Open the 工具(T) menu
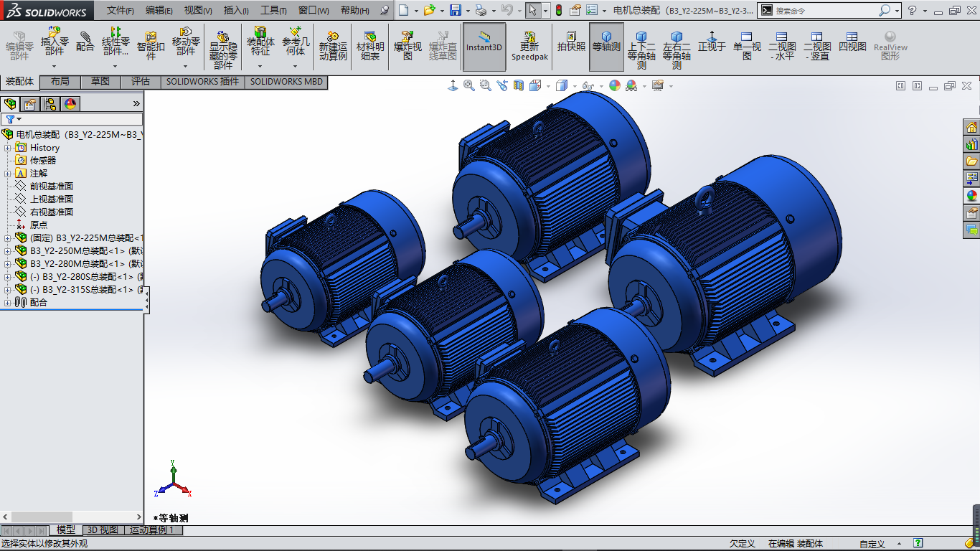The height and width of the screenshot is (551, 980). coord(273,11)
